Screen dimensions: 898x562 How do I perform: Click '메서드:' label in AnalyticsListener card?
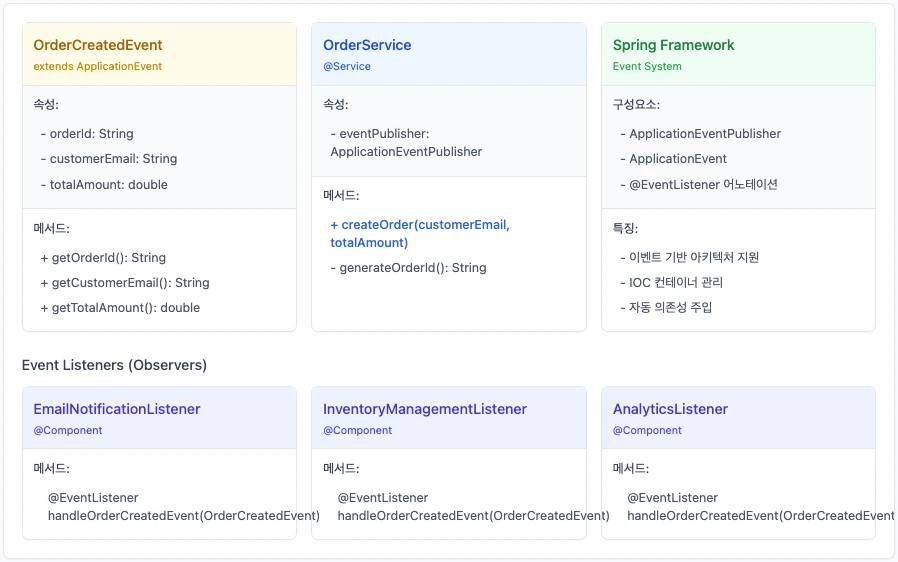(x=631, y=469)
